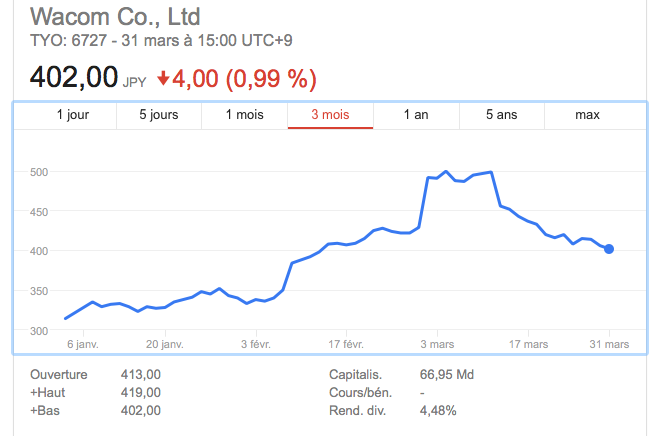Click the Capitalis. 66,95 Md value

[447, 374]
